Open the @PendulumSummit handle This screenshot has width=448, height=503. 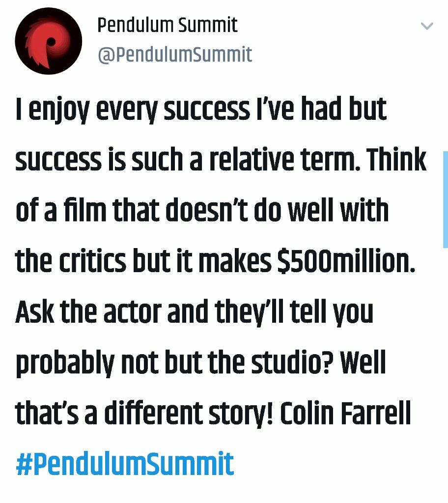coord(174,54)
